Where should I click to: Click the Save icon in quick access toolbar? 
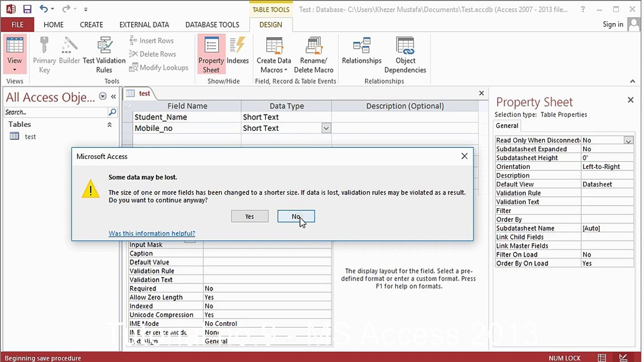click(x=27, y=9)
